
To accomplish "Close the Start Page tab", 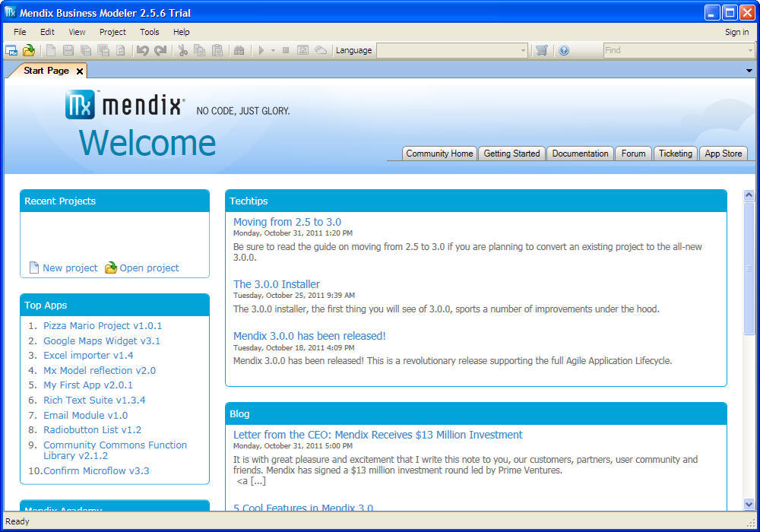I will (80, 71).
